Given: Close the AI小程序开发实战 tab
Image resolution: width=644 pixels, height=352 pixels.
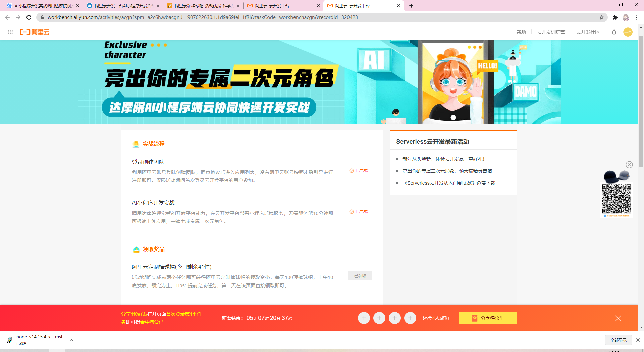Looking at the screenshot, I should tap(78, 6).
